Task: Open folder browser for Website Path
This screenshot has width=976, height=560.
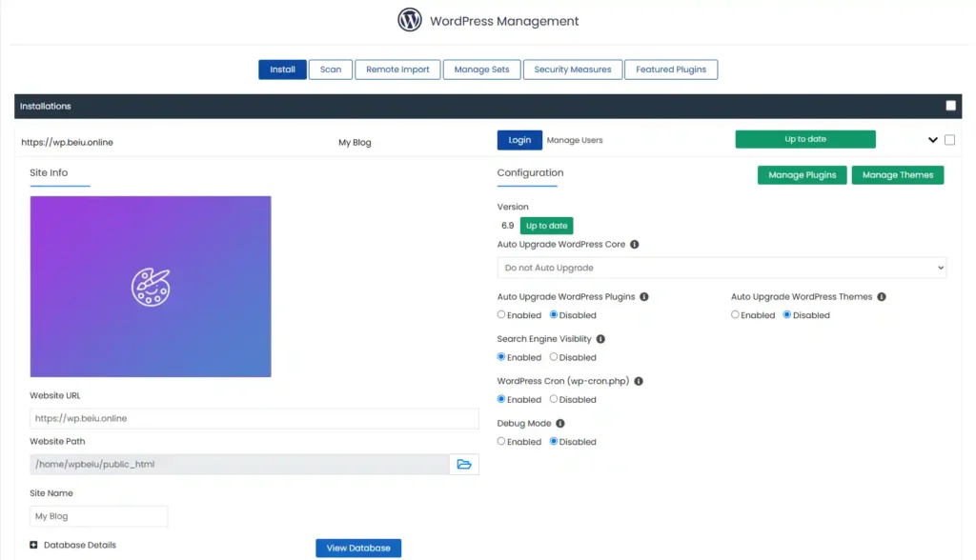Action: [x=464, y=464]
